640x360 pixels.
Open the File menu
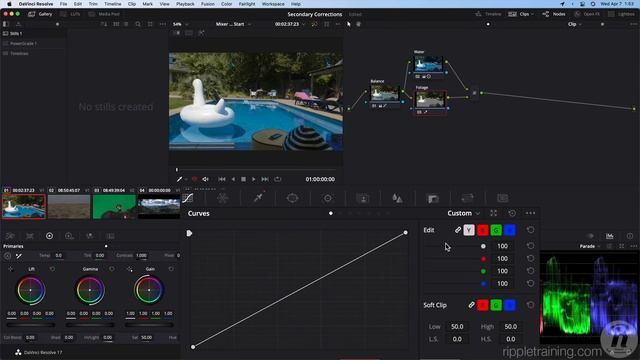(63, 4)
